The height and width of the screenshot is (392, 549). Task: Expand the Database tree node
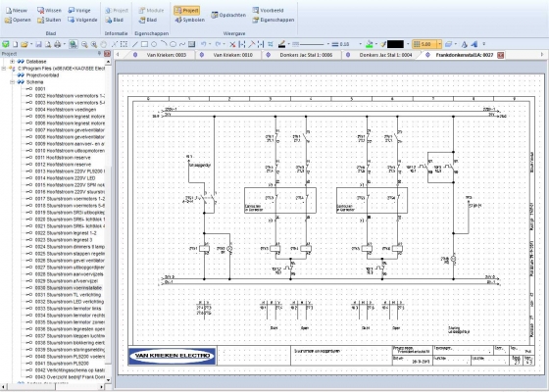(12, 62)
